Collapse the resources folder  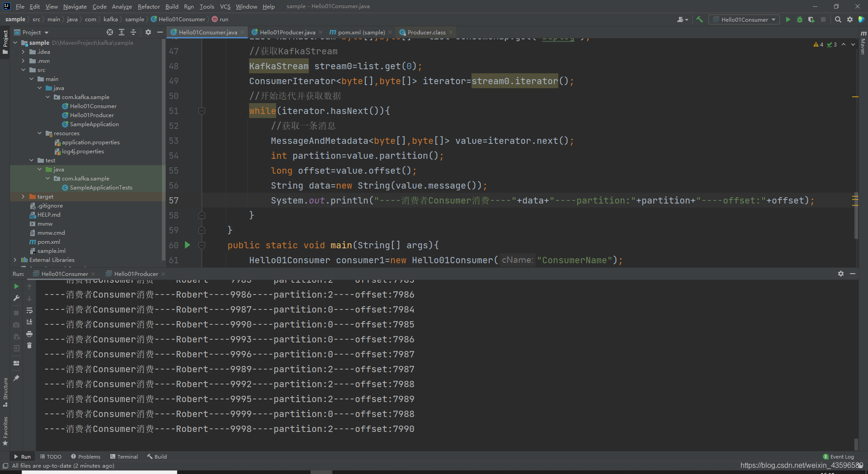(40, 133)
